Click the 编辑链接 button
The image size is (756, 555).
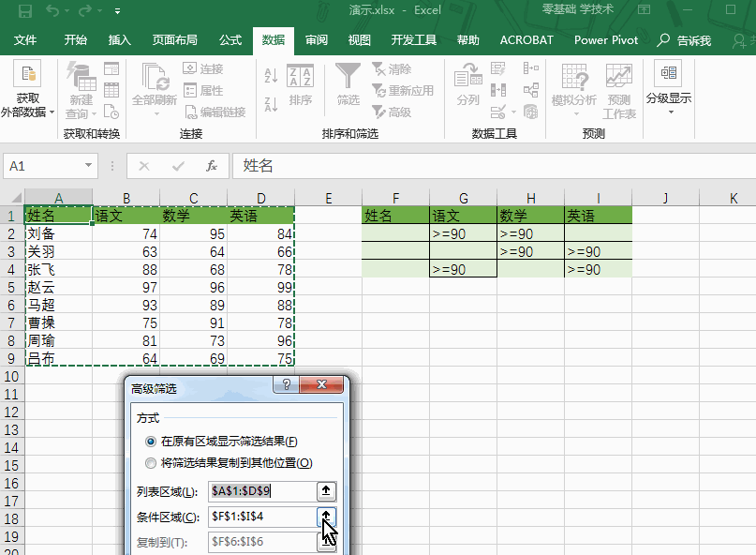coord(215,112)
